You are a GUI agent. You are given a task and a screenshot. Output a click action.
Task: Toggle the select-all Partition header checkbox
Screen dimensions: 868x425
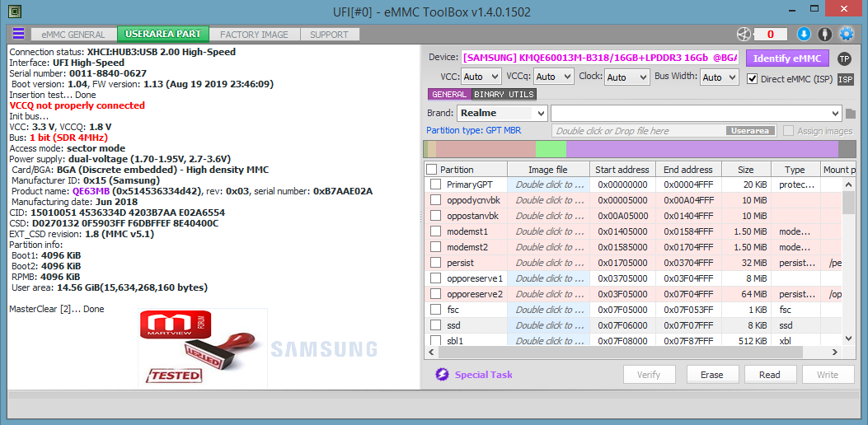[432, 170]
